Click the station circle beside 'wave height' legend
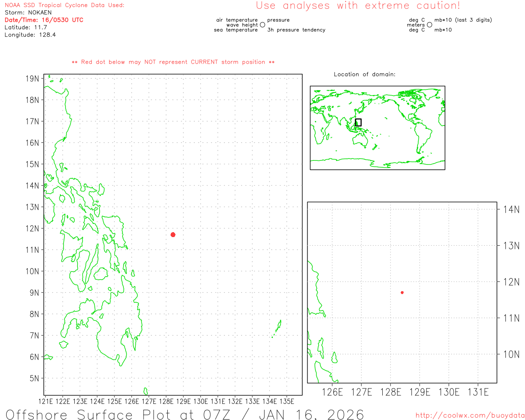525x420 pixels. 262,25
